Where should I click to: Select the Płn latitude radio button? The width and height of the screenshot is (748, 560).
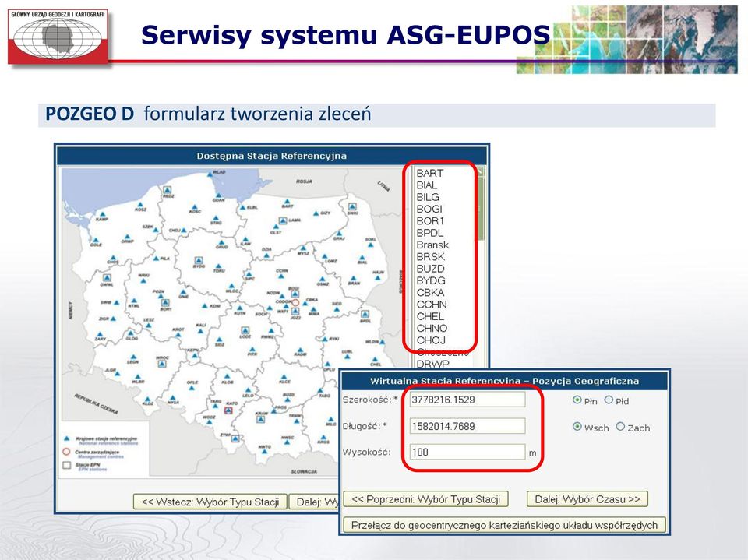pyautogui.click(x=577, y=400)
